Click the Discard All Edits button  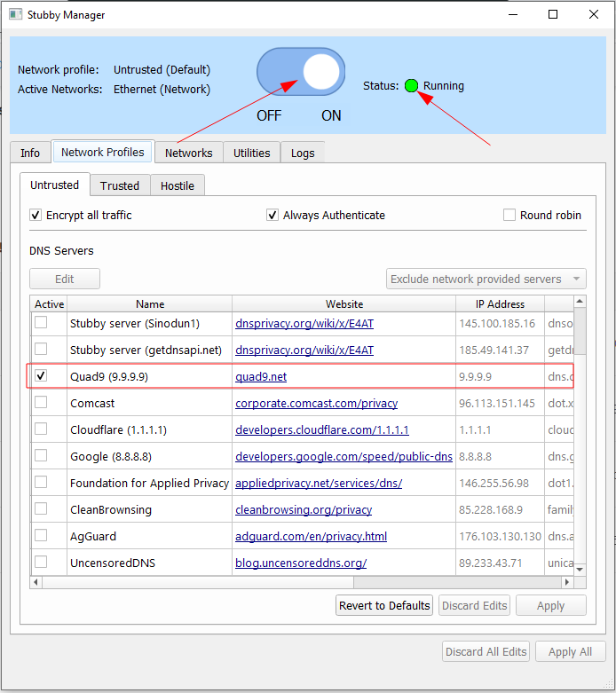486,651
